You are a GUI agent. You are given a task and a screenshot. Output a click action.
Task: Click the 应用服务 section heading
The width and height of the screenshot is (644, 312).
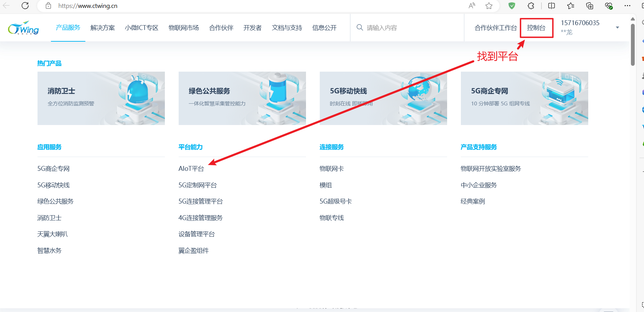[x=49, y=147]
